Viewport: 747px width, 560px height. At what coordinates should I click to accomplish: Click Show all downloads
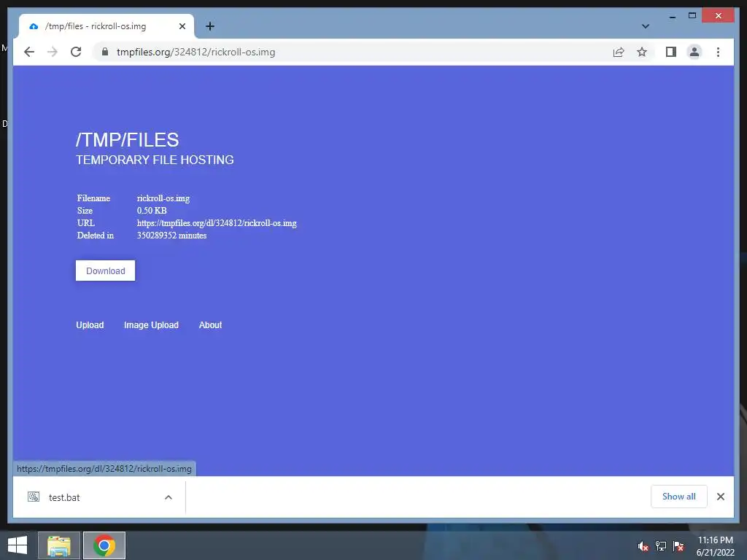point(679,496)
